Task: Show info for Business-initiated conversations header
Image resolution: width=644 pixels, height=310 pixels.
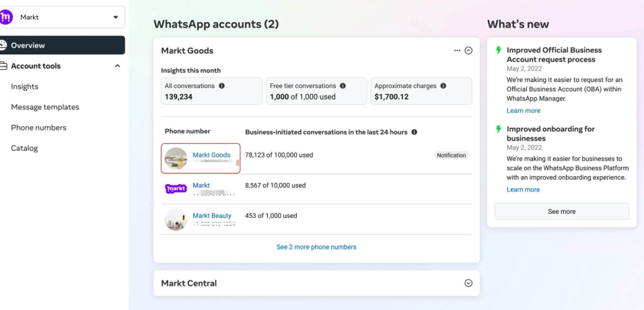Action: click(x=415, y=132)
